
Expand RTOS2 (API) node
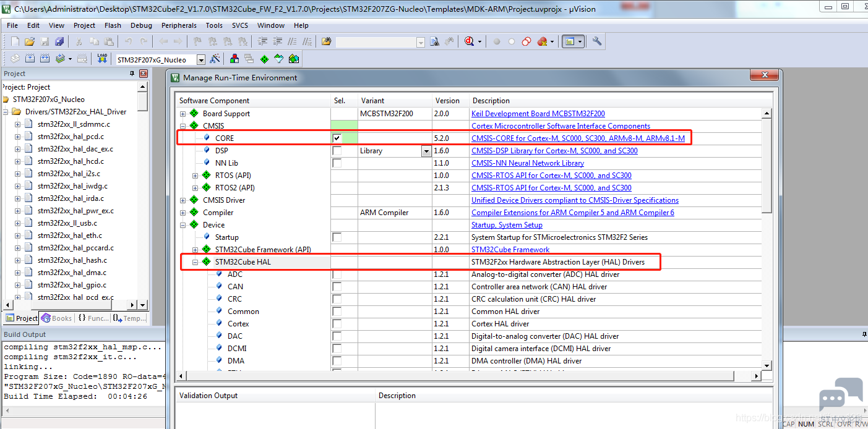point(195,188)
